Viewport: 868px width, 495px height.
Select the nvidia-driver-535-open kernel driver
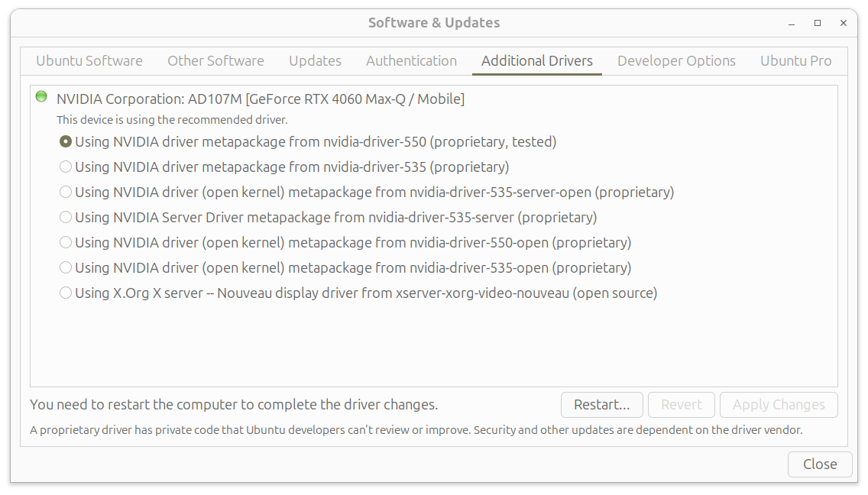(x=66, y=267)
